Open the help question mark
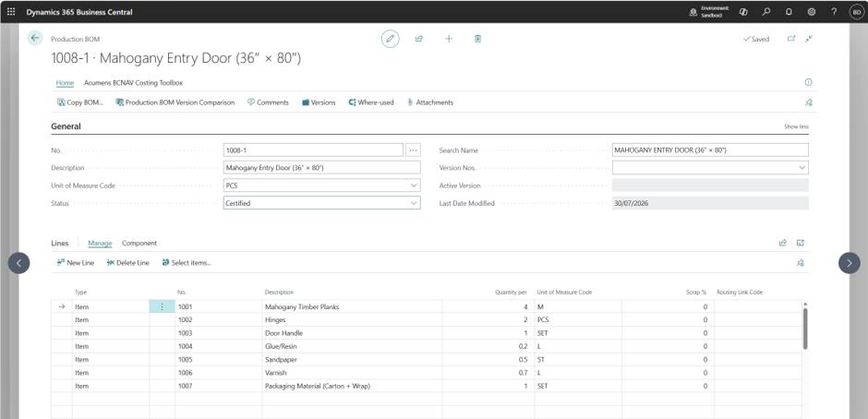Viewport: 868px width, 419px height. tap(834, 12)
